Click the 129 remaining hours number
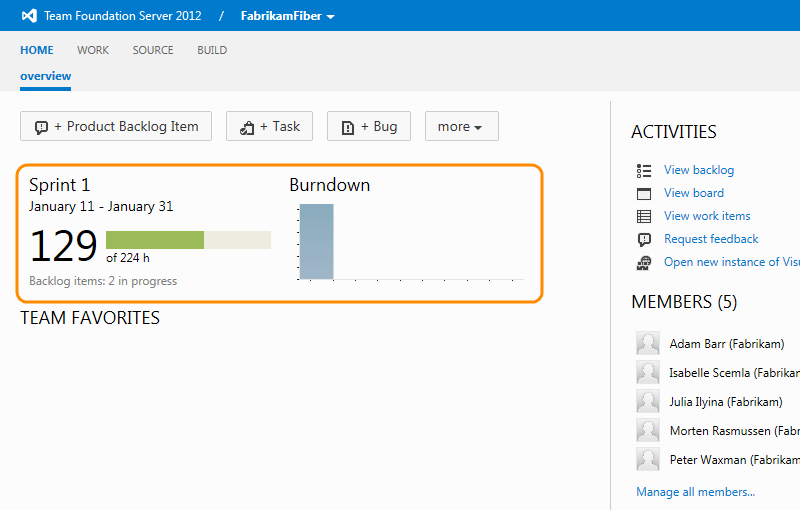Viewport: 800px width, 510px height. pos(63,246)
